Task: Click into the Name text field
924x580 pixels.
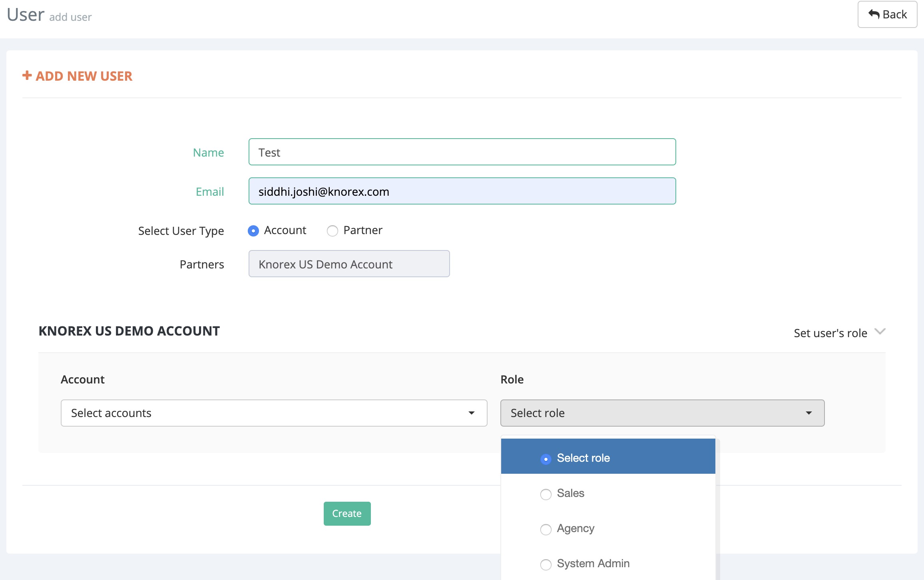Action: coord(462,152)
